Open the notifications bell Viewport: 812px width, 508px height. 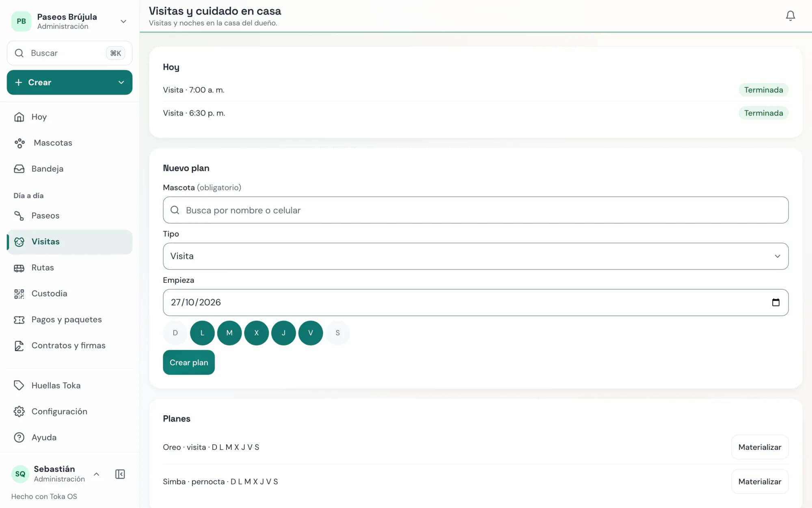click(x=790, y=16)
